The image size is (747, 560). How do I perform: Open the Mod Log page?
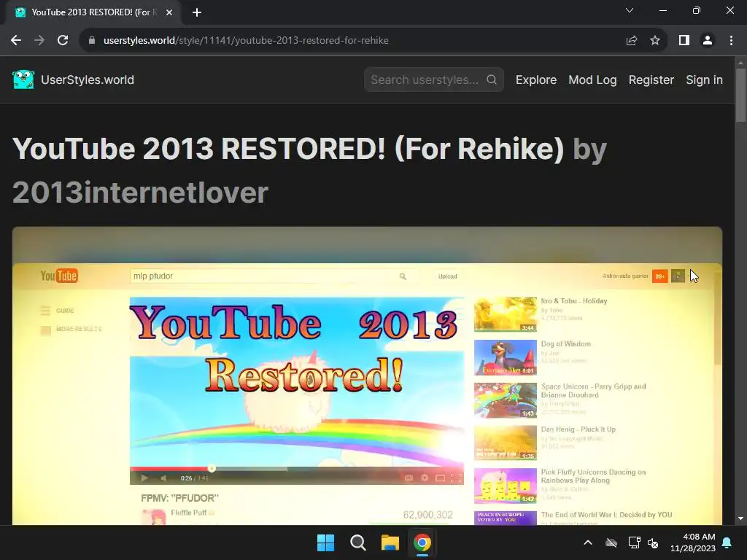click(592, 79)
